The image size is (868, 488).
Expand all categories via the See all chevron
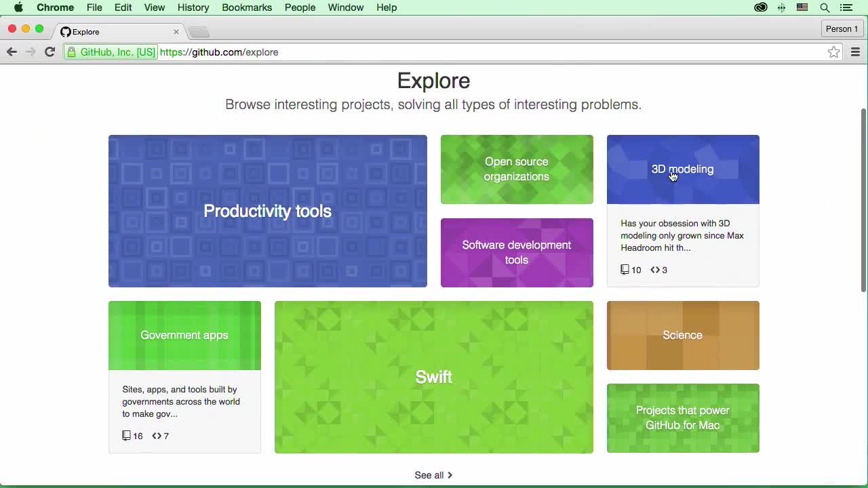(x=449, y=475)
